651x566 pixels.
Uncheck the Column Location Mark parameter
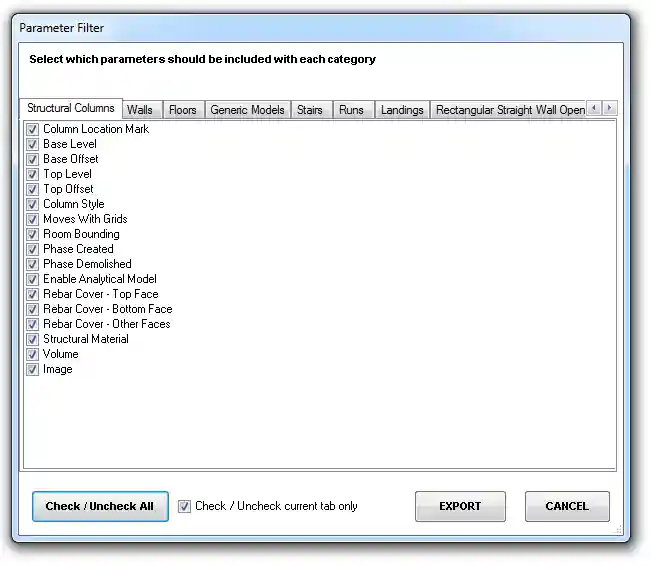tap(33, 129)
